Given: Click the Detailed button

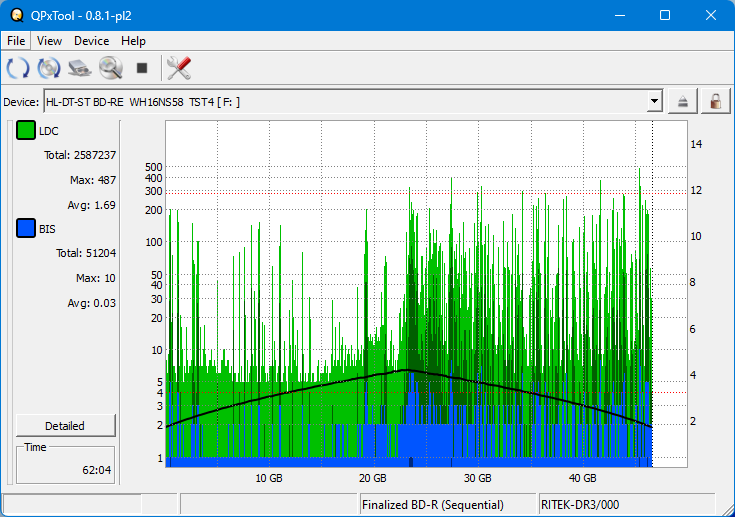Looking at the screenshot, I should [66, 426].
